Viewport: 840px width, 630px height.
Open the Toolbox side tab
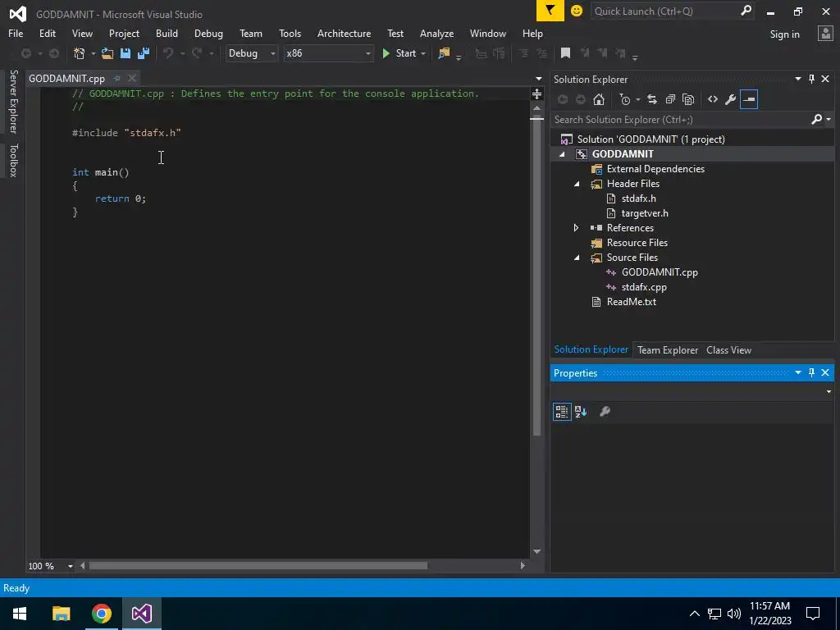tap(13, 160)
